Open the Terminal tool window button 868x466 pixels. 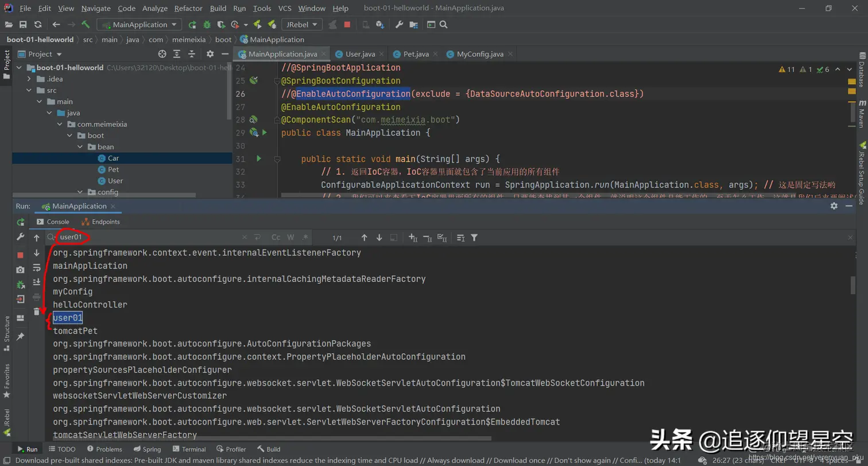pos(188,449)
